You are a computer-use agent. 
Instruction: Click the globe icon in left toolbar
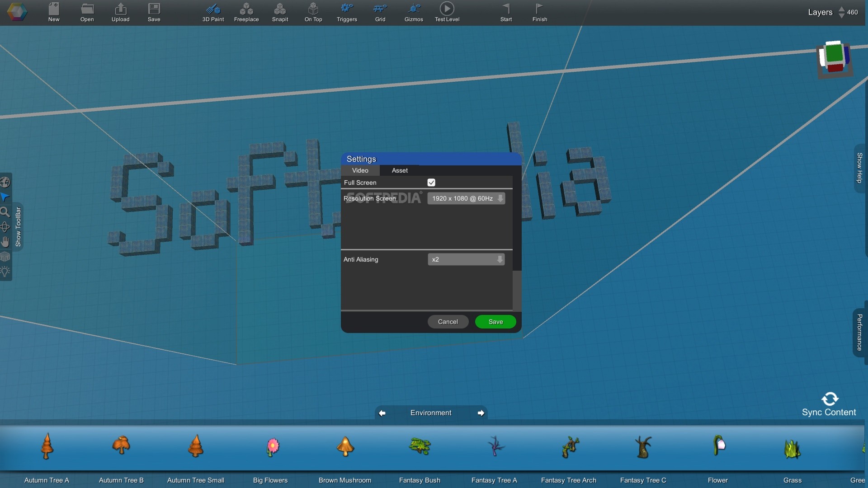5,182
